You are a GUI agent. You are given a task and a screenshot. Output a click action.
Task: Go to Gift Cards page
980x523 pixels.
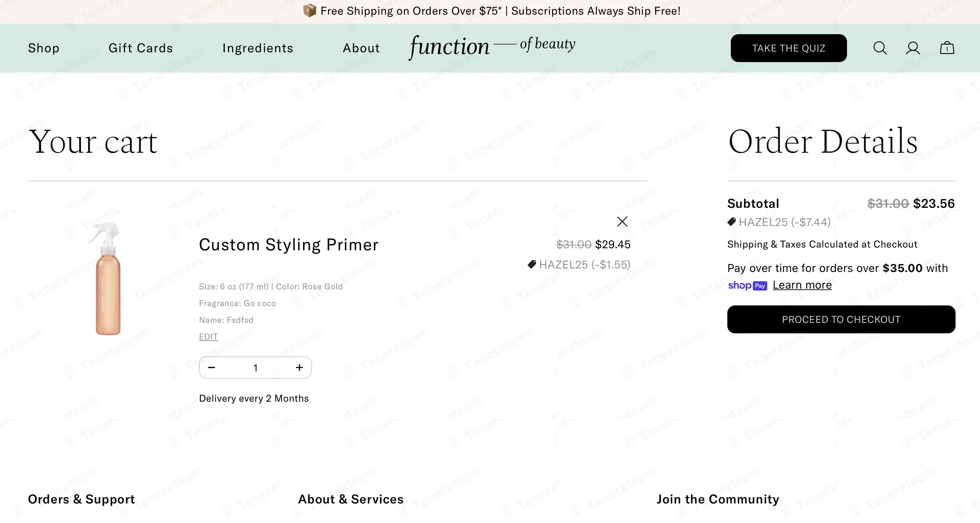pos(141,48)
